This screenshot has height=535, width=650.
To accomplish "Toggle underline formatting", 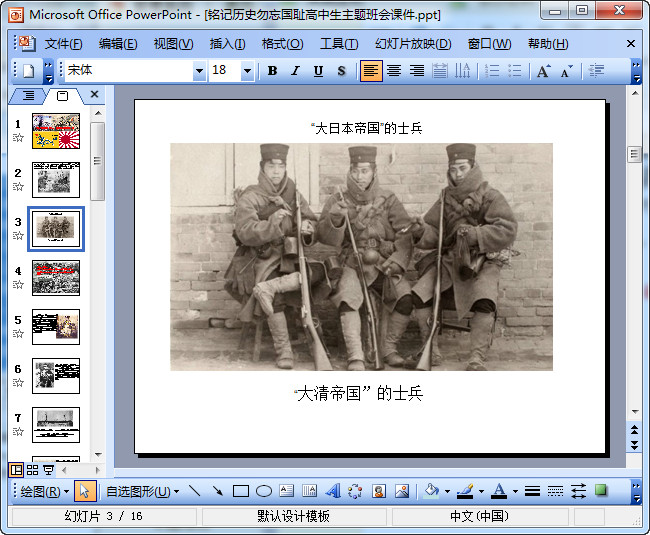I will [x=318, y=71].
